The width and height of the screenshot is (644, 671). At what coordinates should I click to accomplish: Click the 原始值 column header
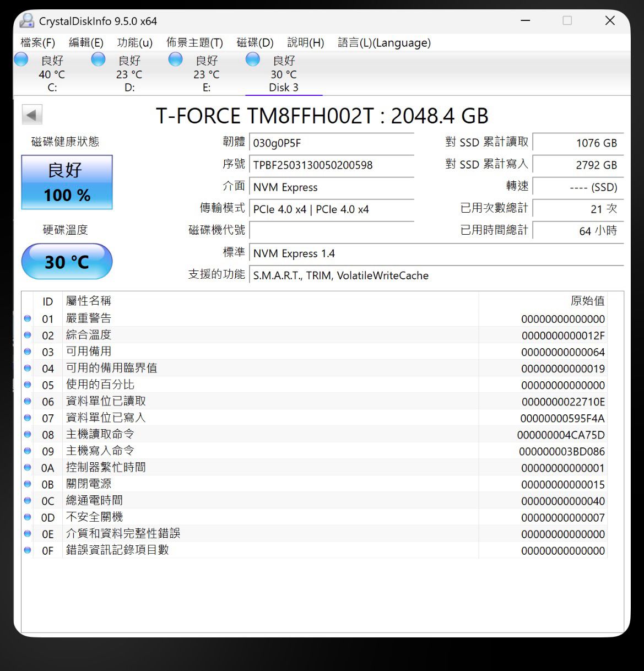pos(587,301)
